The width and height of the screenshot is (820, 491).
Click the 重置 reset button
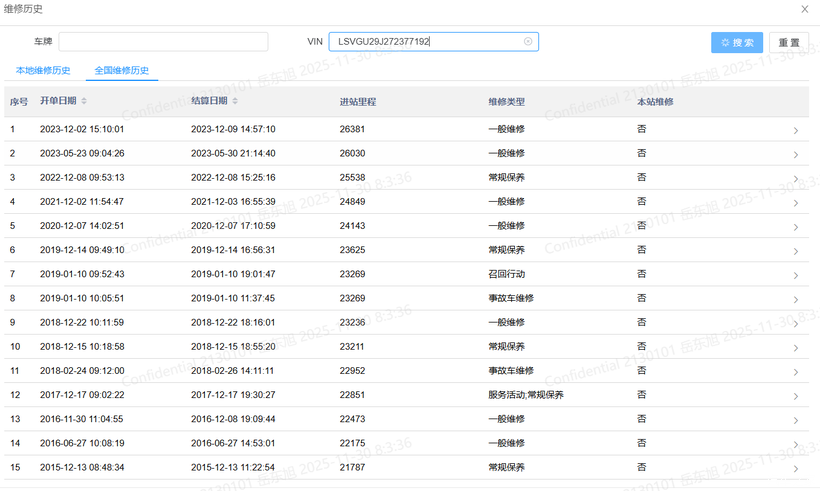(788, 43)
